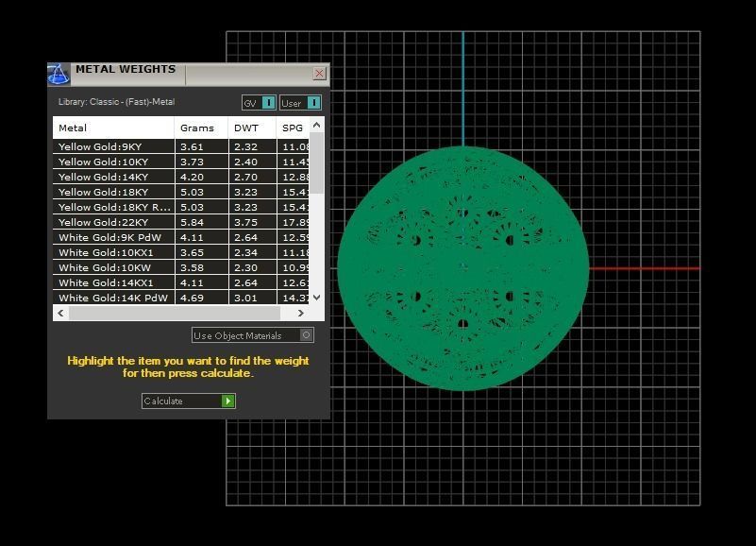Select the White Gold:10KX1 row

point(181,252)
